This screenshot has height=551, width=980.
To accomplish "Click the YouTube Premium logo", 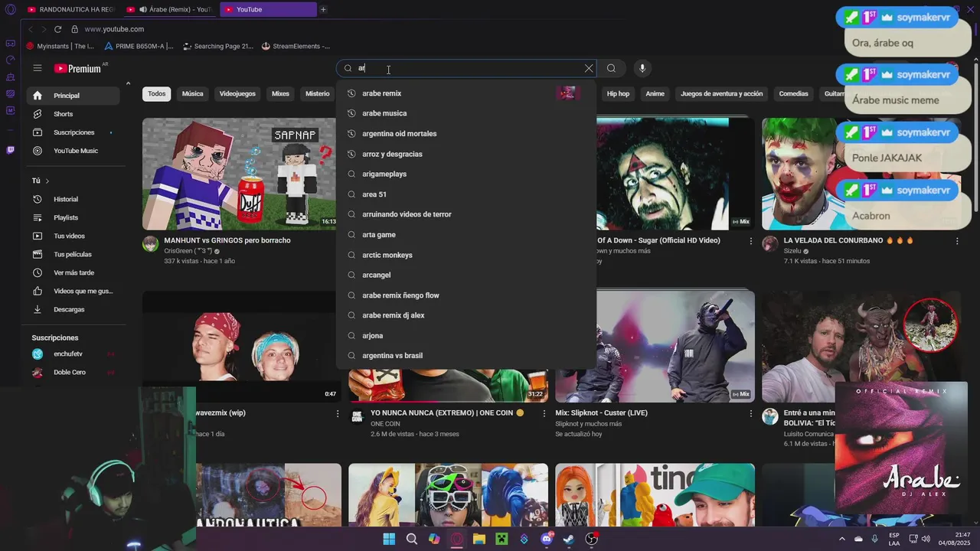I will point(78,68).
